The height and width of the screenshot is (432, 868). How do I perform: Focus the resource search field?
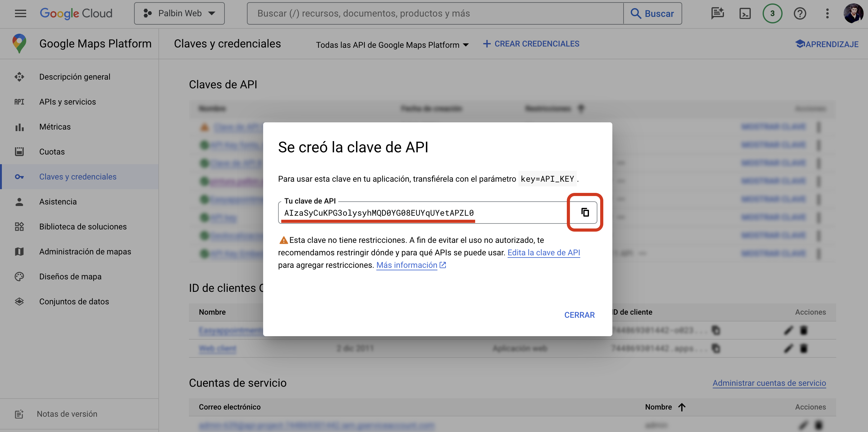coord(435,13)
